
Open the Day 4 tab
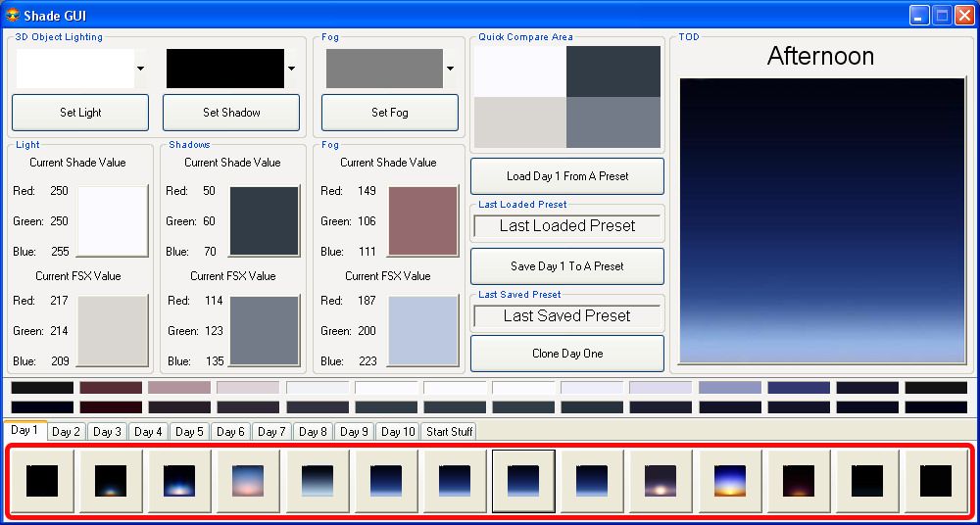(148, 432)
